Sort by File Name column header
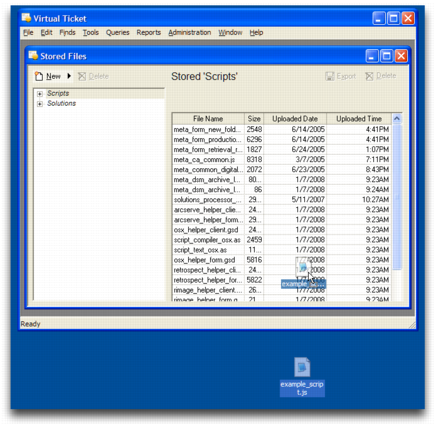 208,119
